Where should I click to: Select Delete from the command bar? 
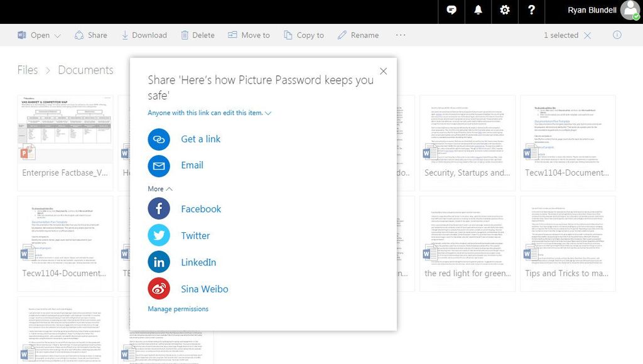tap(197, 35)
